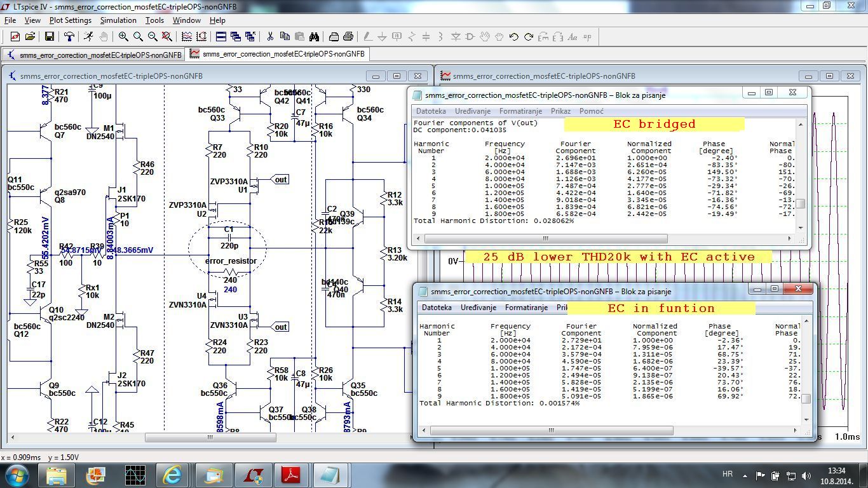Click the Halt (hand) toolbar icon
This screenshot has height=488, width=868.
coord(103,37)
